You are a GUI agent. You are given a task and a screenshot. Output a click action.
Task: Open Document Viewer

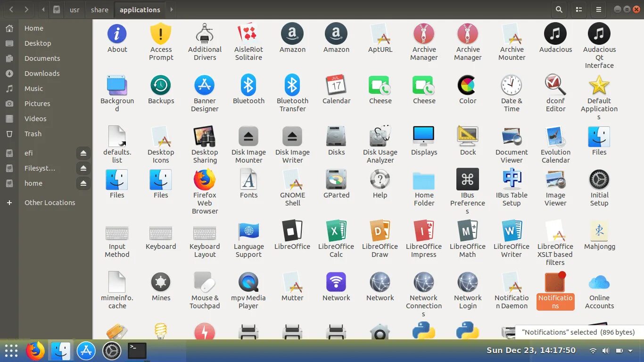[x=512, y=137]
